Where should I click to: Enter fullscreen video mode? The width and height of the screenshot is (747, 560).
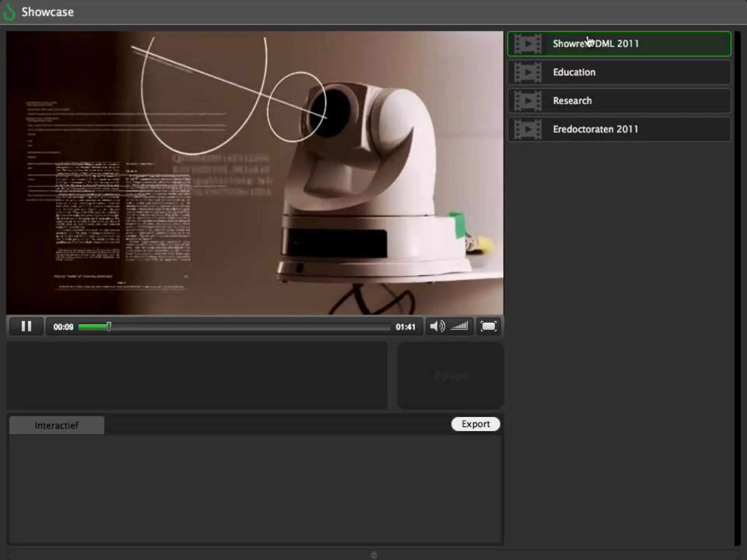coord(488,326)
